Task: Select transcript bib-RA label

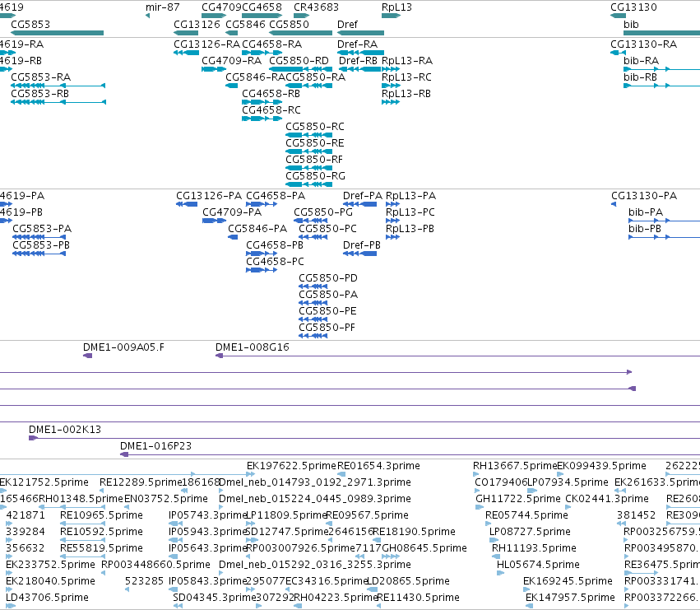Action: [641, 61]
